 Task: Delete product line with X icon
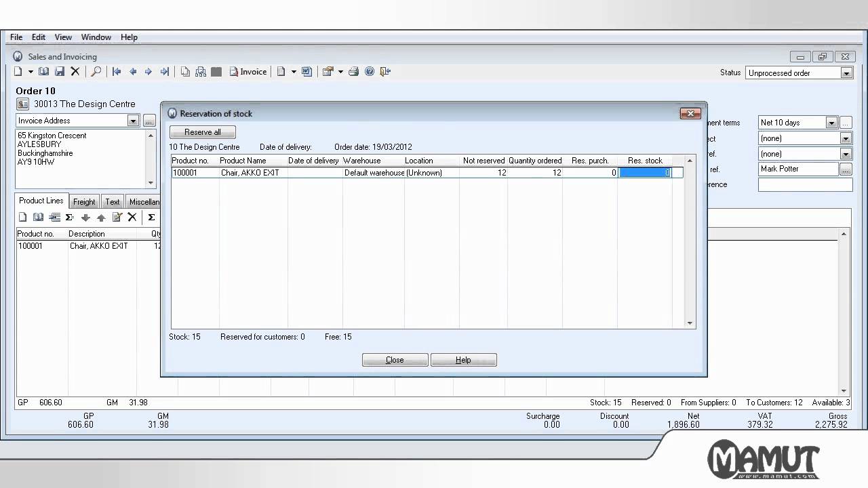coord(132,217)
